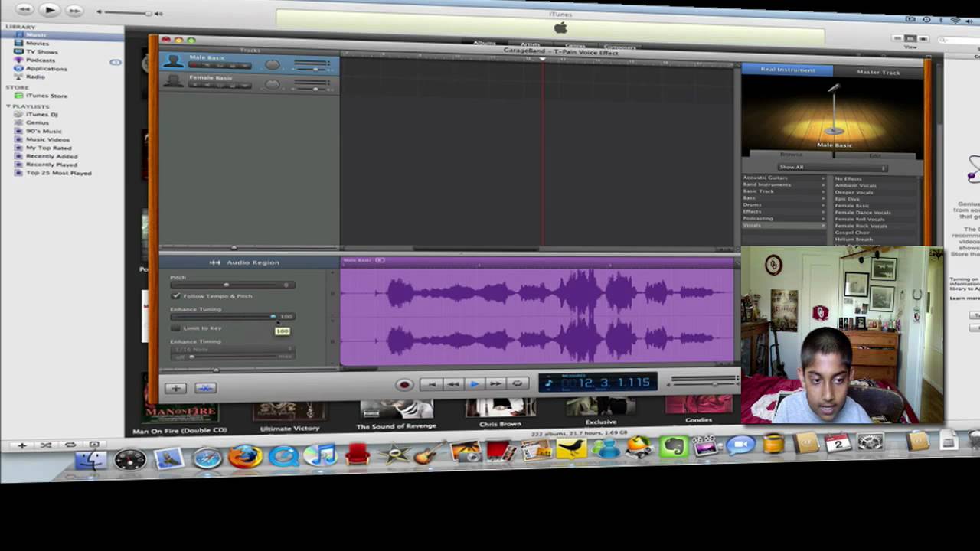The width and height of the screenshot is (980, 551).
Task: Switch to Real Instrument tab
Action: pyautogui.click(x=787, y=70)
